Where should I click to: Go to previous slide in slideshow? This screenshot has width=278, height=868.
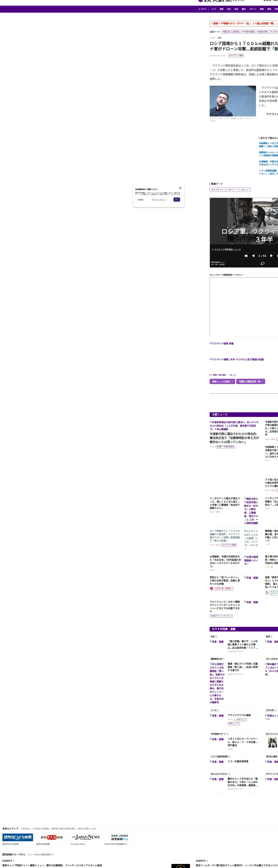253,256
